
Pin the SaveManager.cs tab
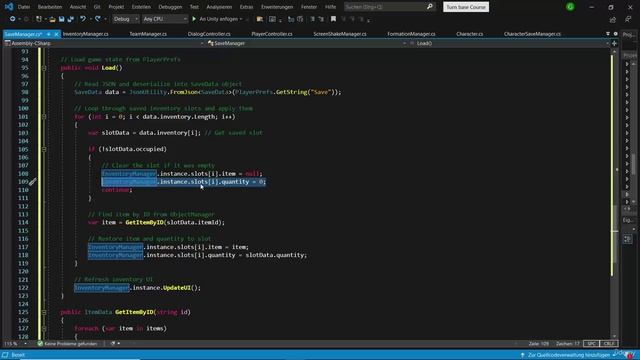tap(49, 34)
